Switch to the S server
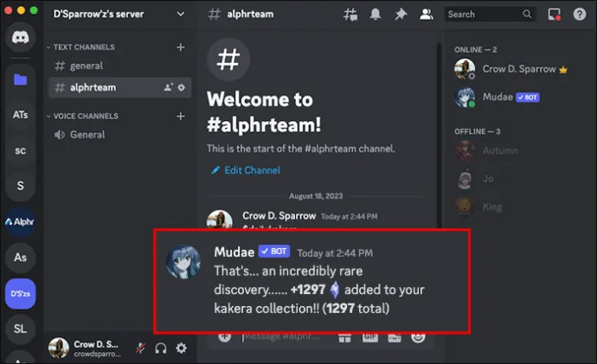The image size is (597, 364). click(20, 186)
